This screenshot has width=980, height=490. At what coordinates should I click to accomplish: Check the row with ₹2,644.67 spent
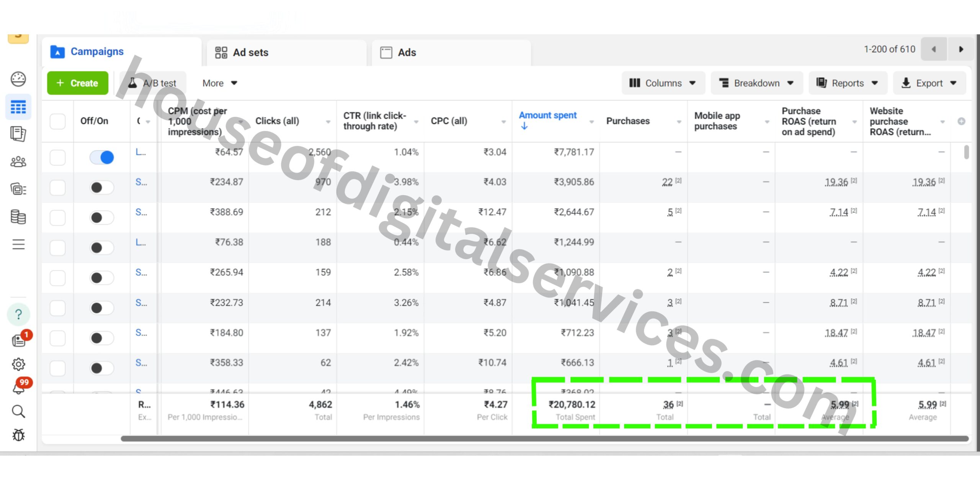(57, 217)
